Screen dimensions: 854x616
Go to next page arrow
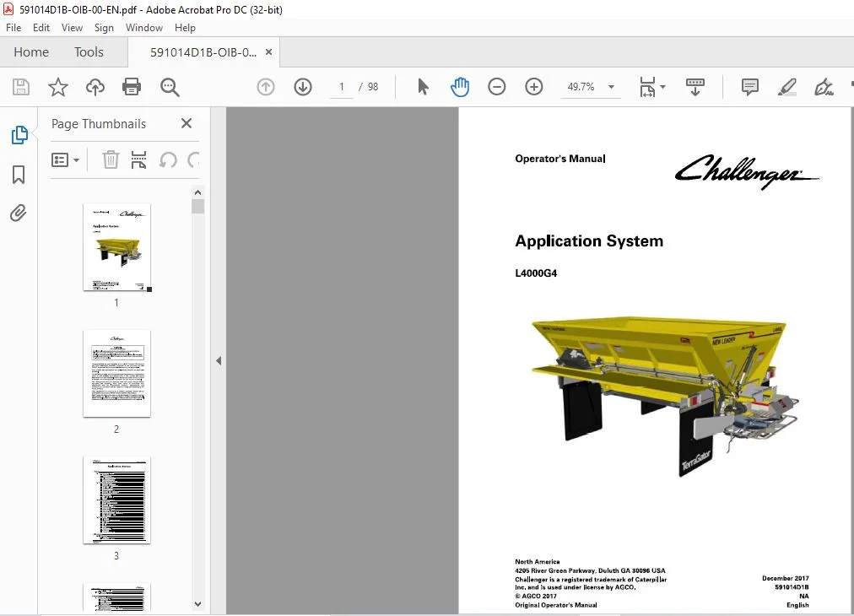click(x=303, y=87)
